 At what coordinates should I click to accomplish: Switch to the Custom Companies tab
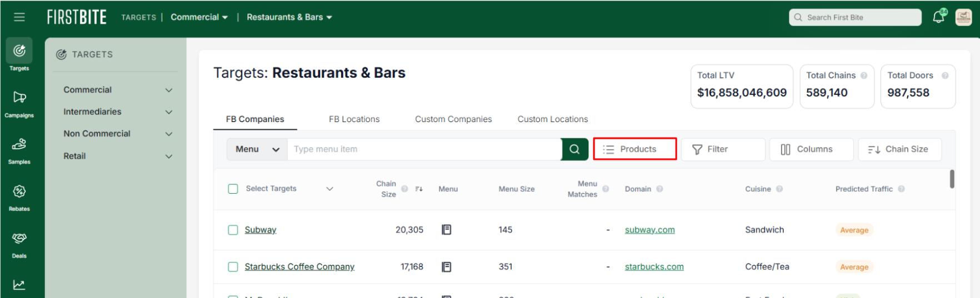(453, 119)
